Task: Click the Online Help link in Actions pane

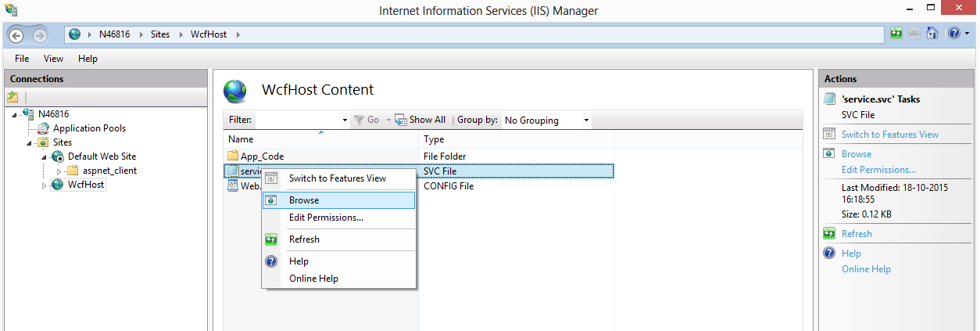Action: (866, 269)
